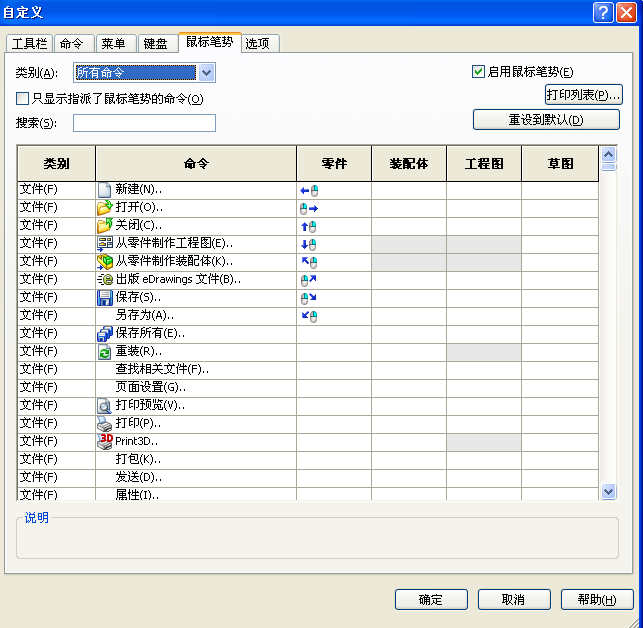This screenshot has height=628, width=643.
Task: Select the 发送(D).. command row
Action: 308,478
